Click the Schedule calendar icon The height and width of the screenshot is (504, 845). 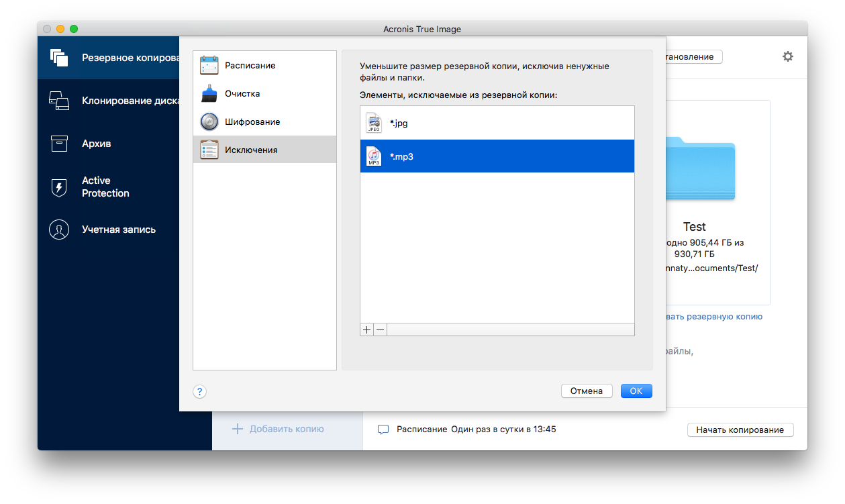209,66
